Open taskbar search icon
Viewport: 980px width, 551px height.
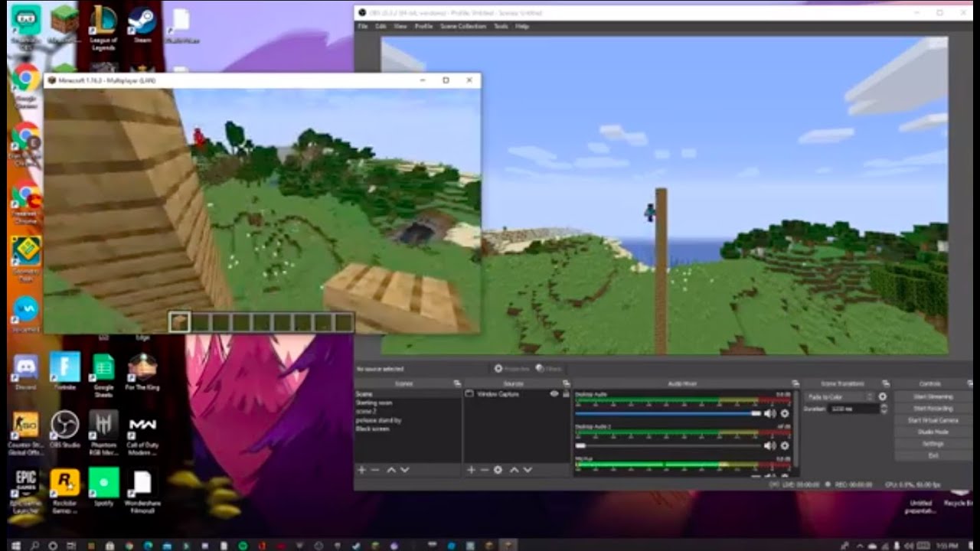(x=34, y=545)
